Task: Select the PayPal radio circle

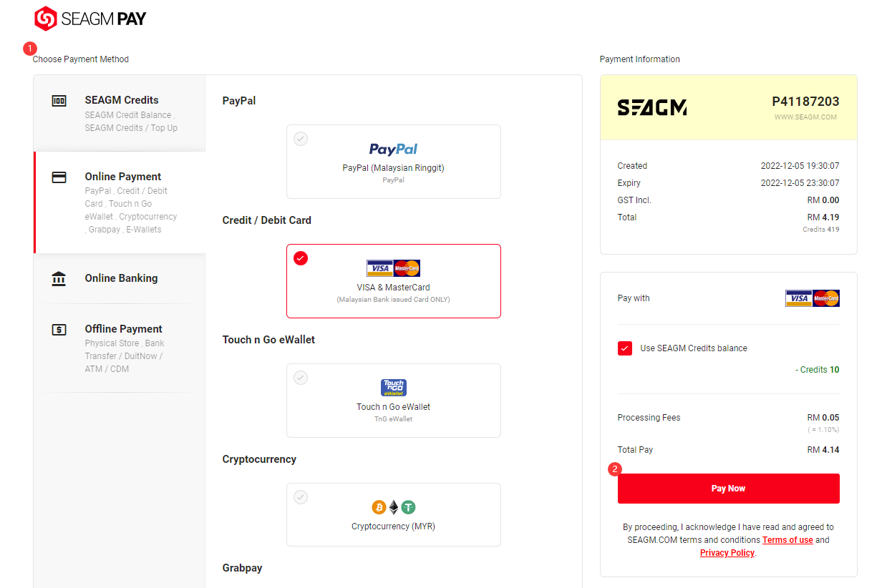Action: (301, 139)
